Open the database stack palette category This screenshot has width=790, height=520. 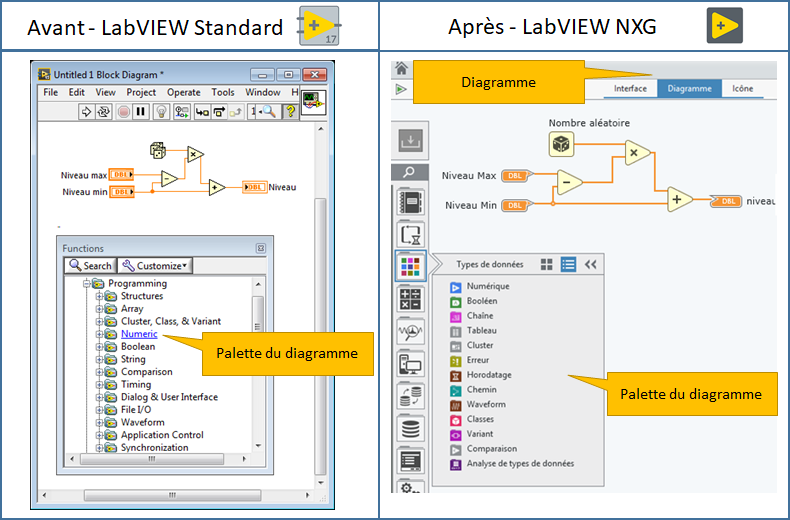[x=411, y=428]
